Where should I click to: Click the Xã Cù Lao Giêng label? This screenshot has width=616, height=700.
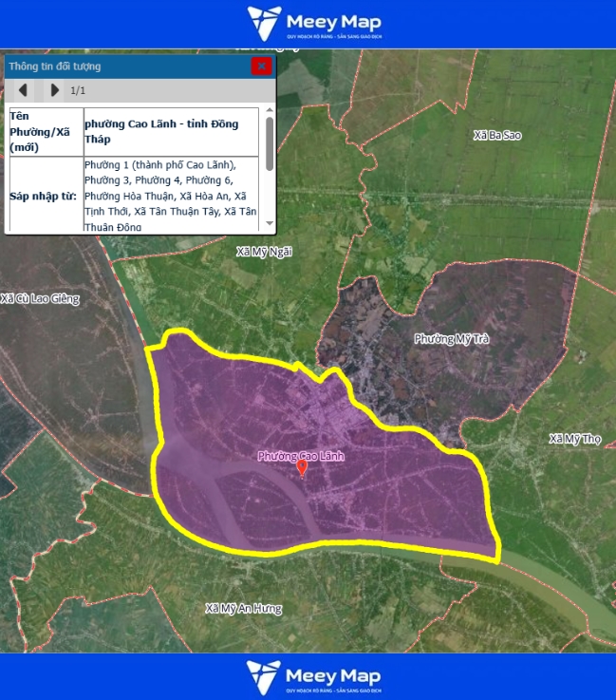coord(40,299)
